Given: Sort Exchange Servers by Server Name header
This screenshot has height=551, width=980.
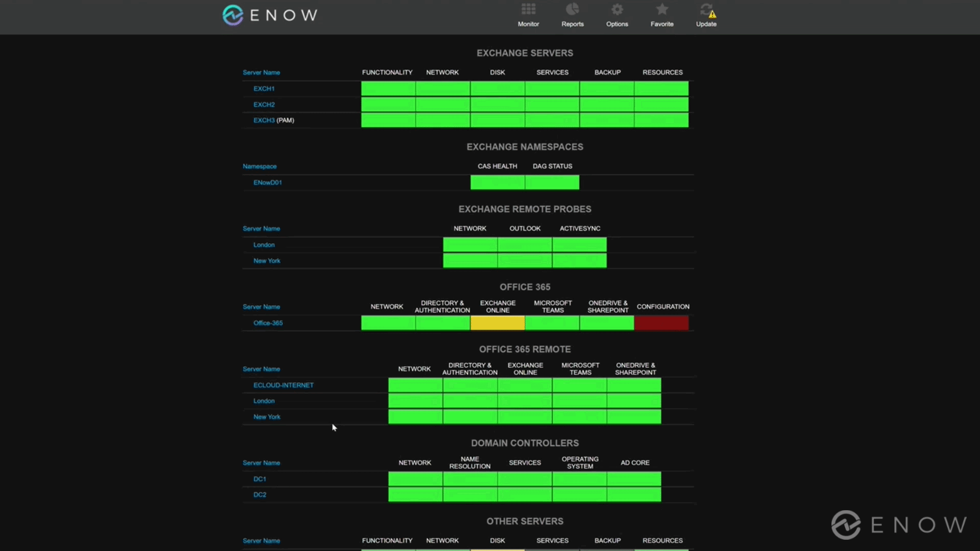Looking at the screenshot, I should (261, 72).
